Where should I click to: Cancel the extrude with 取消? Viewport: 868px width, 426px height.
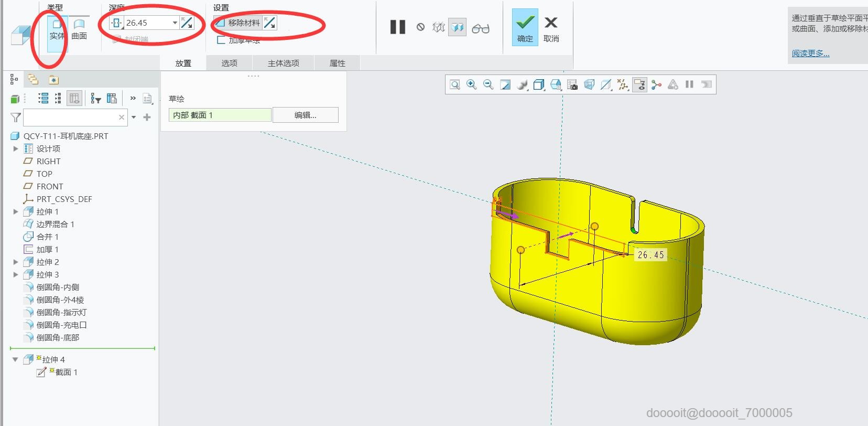(551, 28)
